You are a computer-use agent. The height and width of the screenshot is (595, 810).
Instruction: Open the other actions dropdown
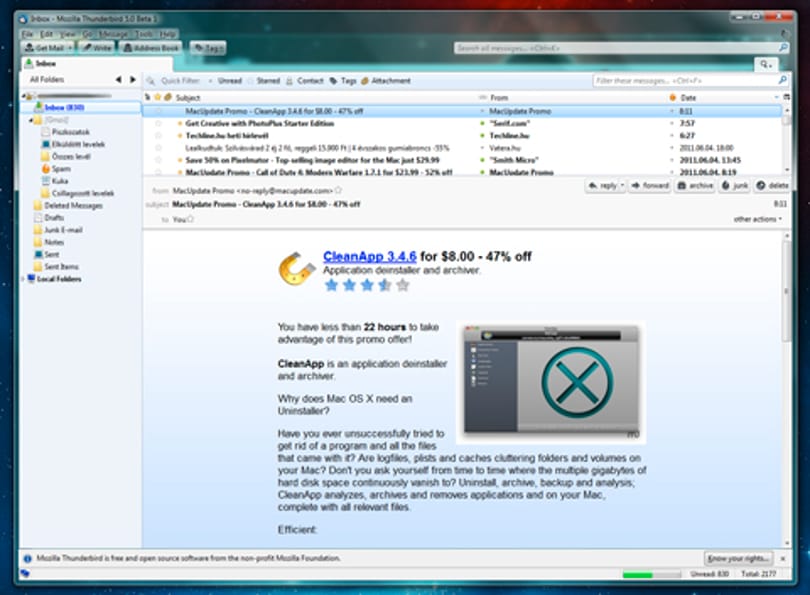(758, 220)
